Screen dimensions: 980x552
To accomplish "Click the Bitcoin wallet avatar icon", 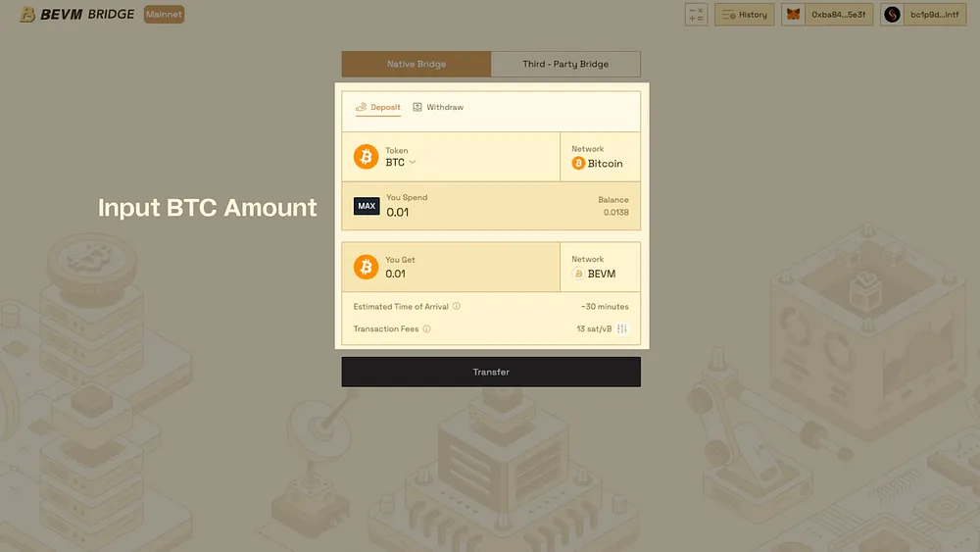I will point(892,15).
